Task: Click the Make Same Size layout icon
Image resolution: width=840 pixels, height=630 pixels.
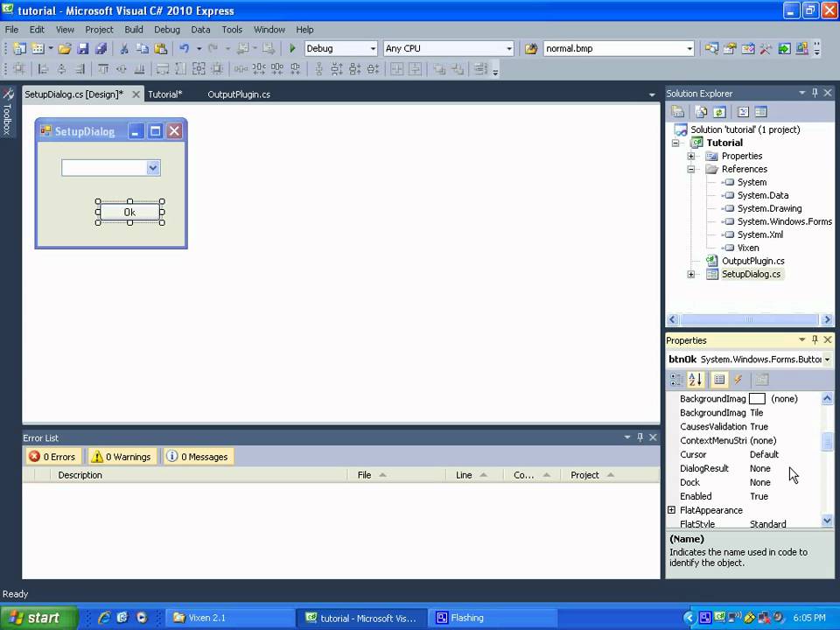Action: point(199,69)
